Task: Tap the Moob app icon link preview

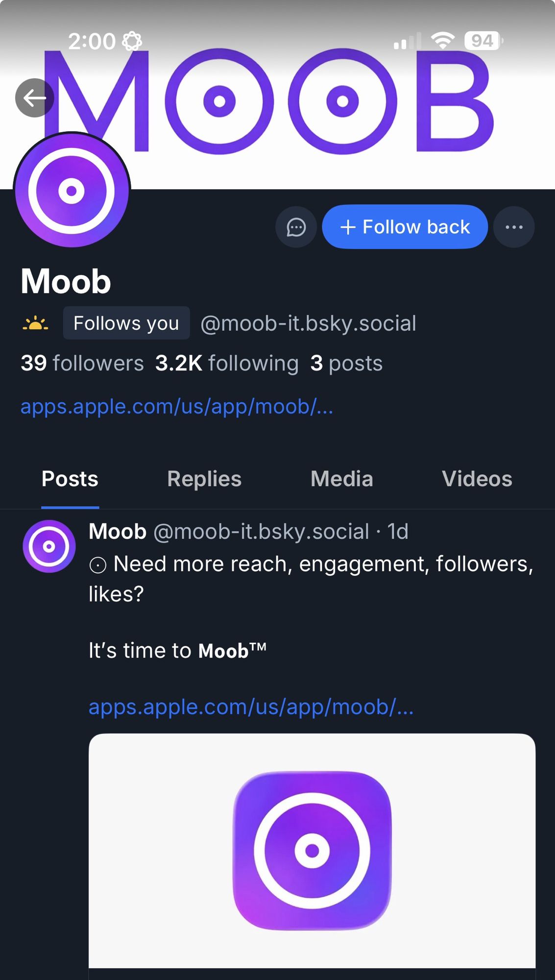Action: (x=312, y=850)
